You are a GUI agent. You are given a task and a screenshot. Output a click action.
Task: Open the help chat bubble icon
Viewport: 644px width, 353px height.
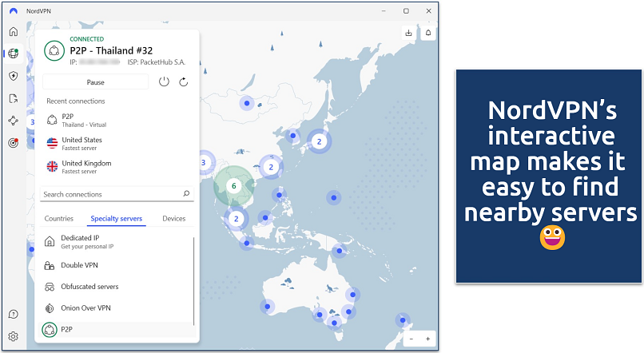point(13,315)
